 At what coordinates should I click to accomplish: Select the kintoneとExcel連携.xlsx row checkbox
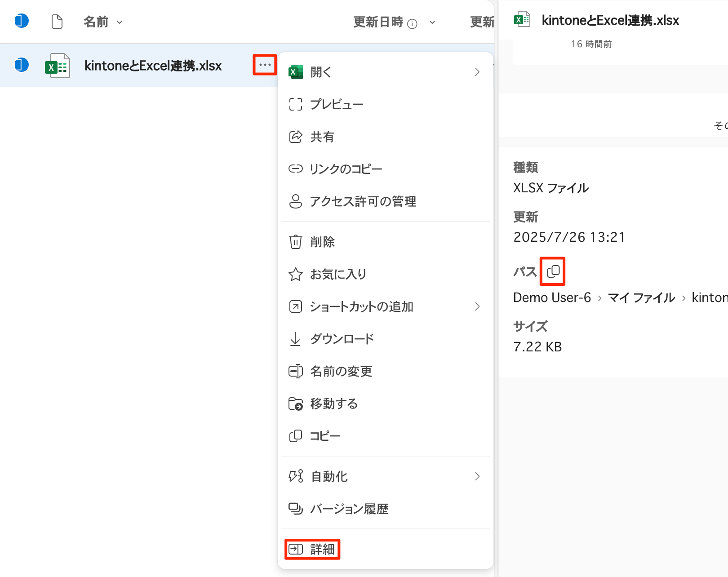[x=21, y=65]
